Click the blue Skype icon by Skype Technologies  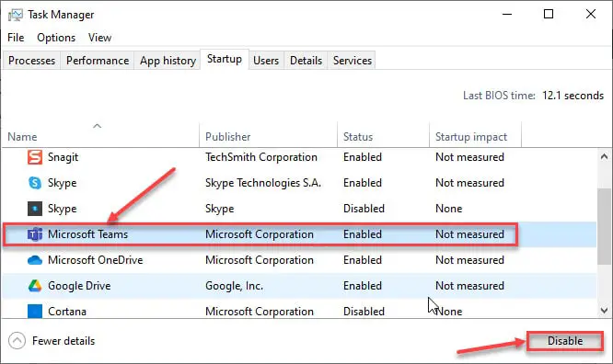(x=35, y=183)
